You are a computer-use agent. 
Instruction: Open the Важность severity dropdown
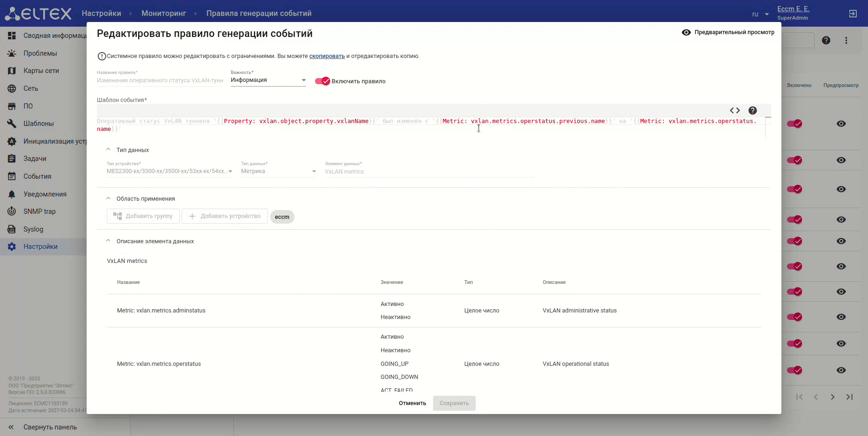(268, 80)
